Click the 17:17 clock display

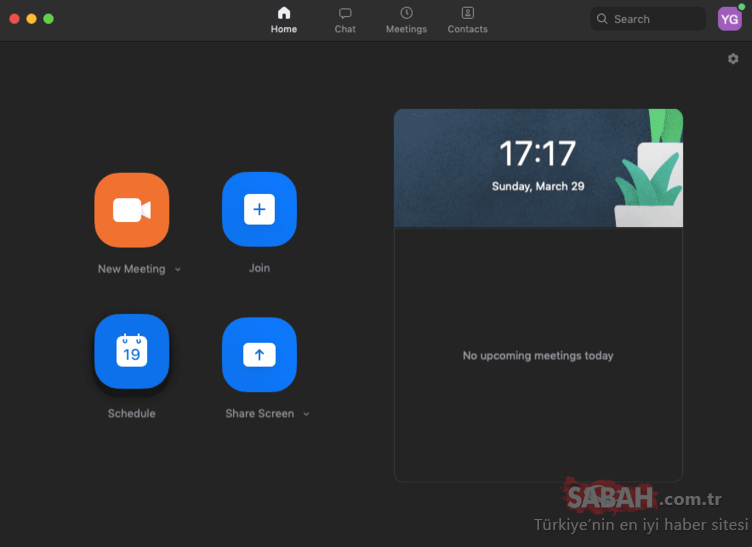[538, 153]
